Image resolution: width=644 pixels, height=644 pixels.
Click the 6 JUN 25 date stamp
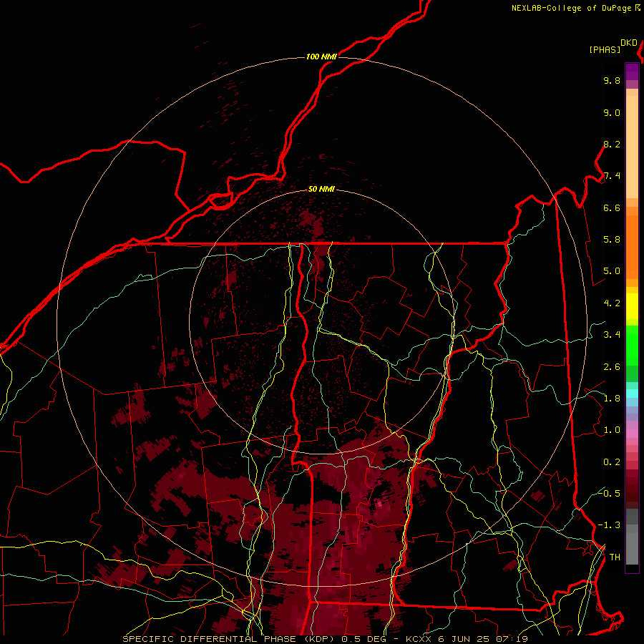tap(464, 639)
